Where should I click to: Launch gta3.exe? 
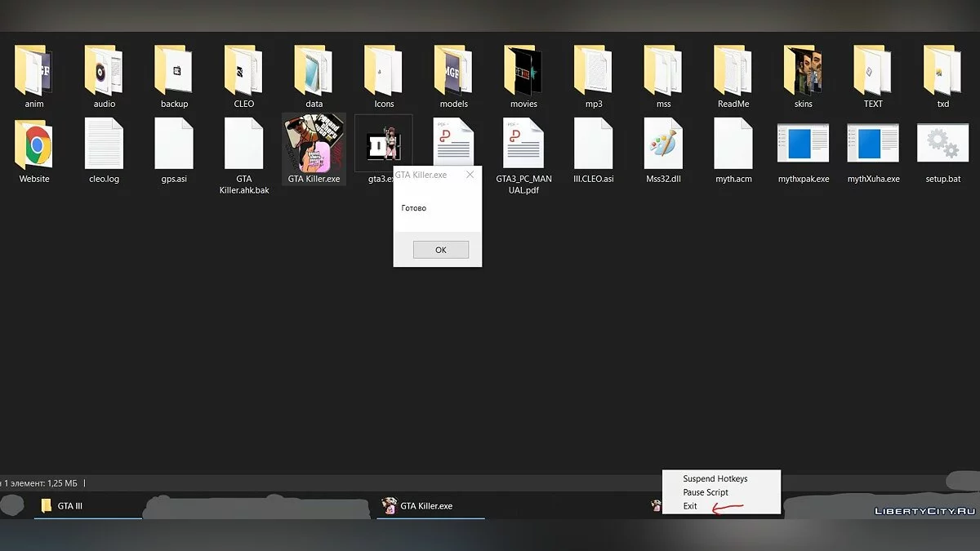pyautogui.click(x=383, y=147)
